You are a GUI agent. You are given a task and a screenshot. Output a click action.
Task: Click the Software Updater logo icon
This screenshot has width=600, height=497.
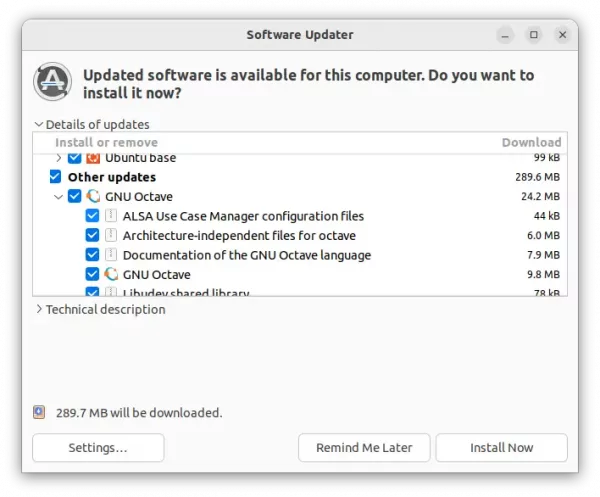pos(52,82)
